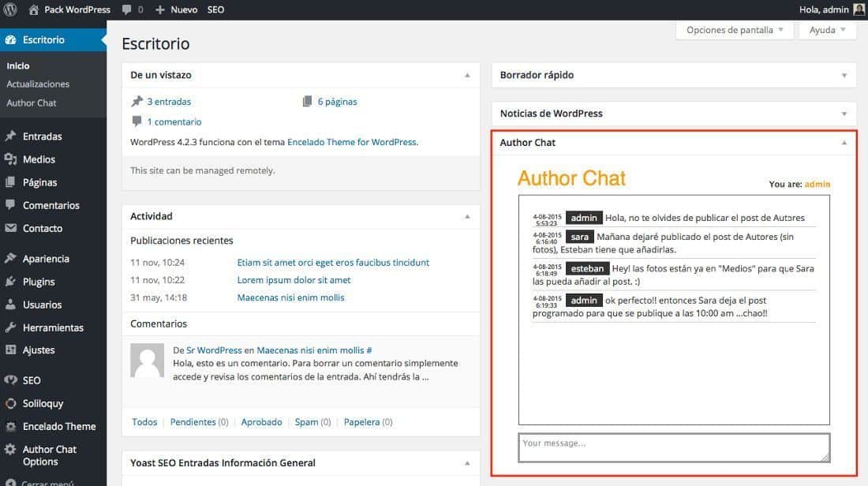Click the plug icon beside Plugins
Viewport: 868px width, 486px height.
[x=10, y=281]
